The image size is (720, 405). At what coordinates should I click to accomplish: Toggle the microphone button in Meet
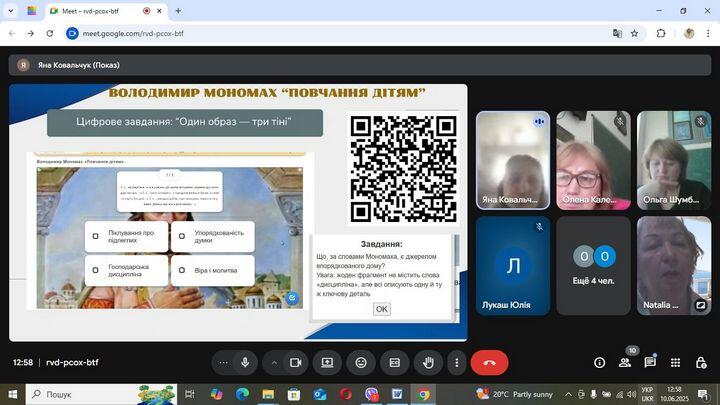[245, 363]
